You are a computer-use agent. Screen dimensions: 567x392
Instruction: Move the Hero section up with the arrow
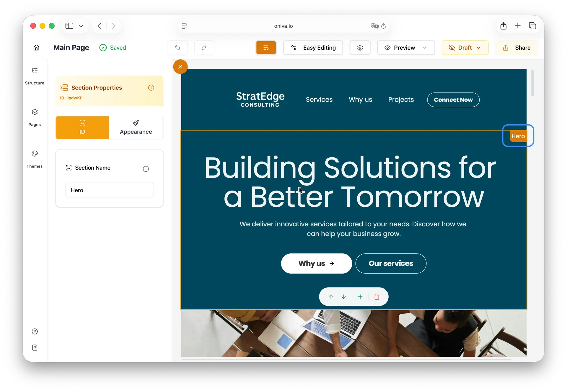point(330,297)
